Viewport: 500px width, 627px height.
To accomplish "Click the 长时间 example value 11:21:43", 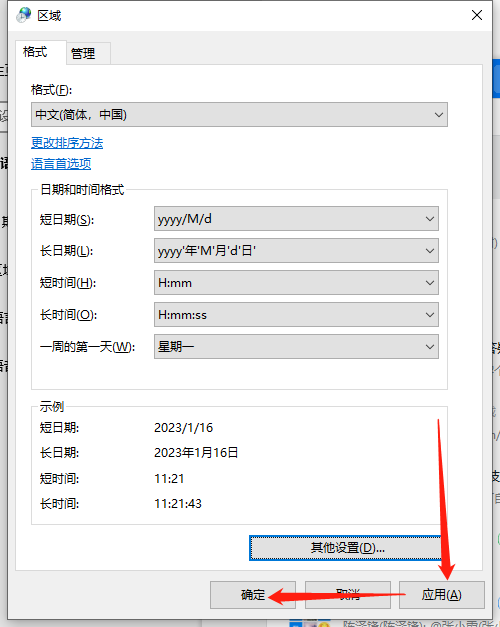I will coord(178,503).
